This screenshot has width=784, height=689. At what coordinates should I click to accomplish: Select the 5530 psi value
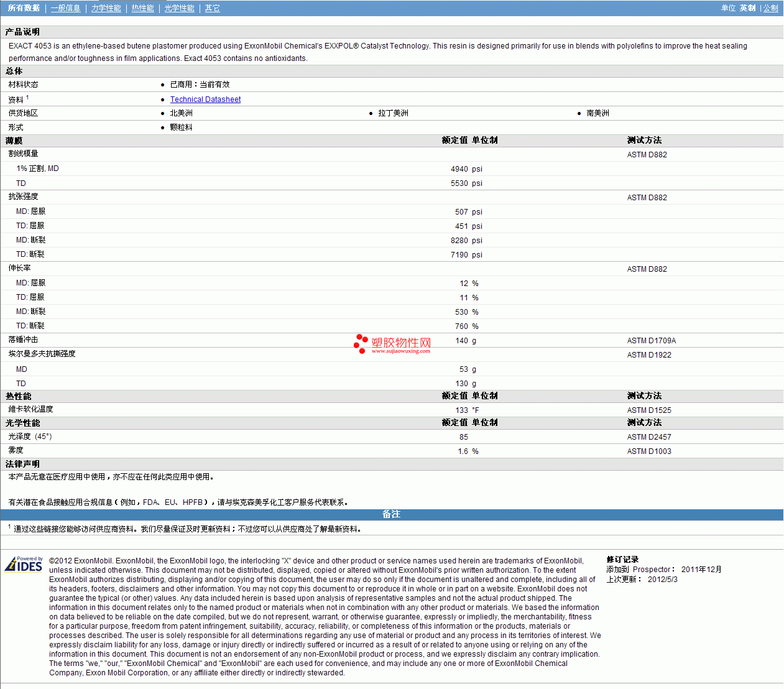(x=466, y=183)
